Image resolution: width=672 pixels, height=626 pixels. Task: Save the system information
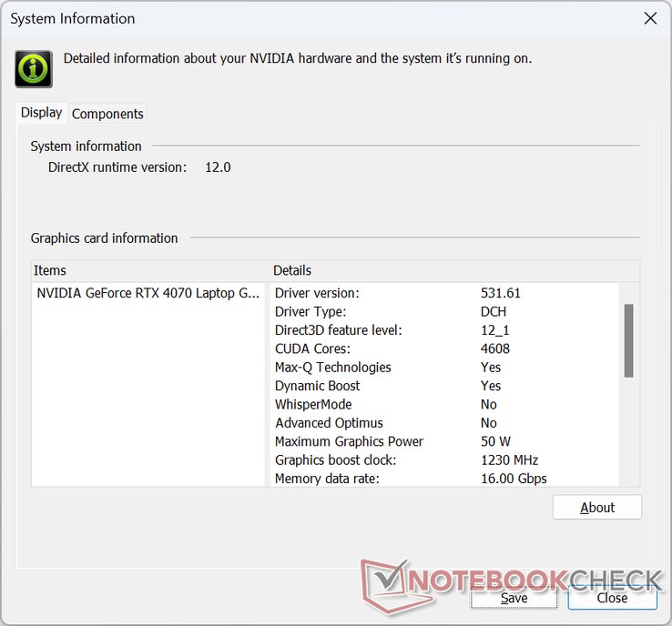click(x=514, y=598)
